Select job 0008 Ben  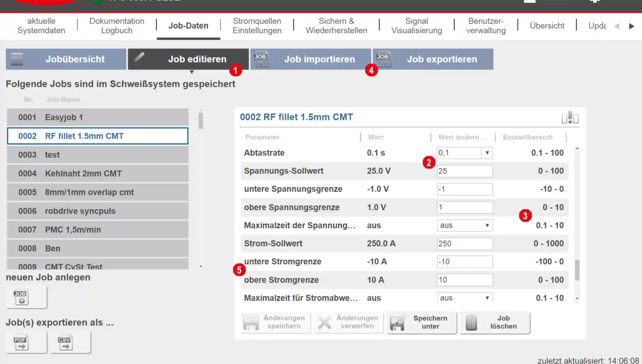(x=97, y=248)
